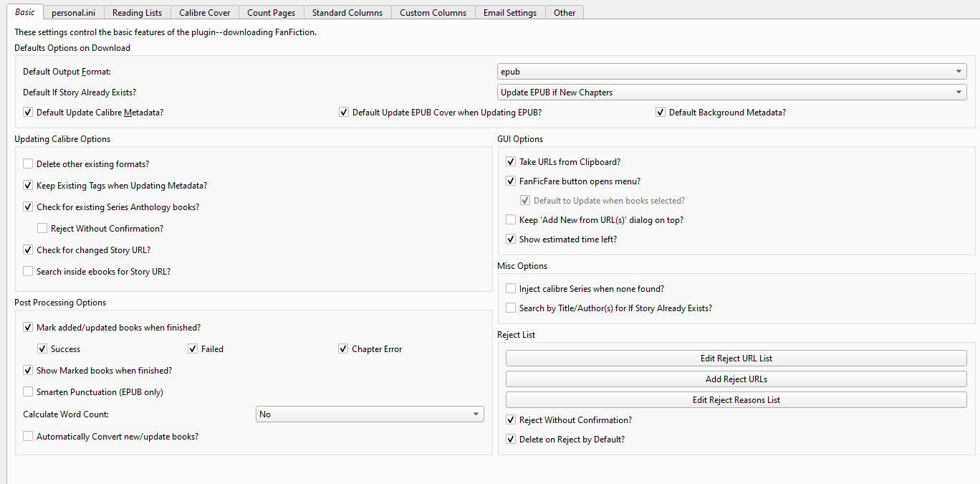Enable 'Delete other existing formats?' checkbox
980x484 pixels.
pyautogui.click(x=29, y=164)
